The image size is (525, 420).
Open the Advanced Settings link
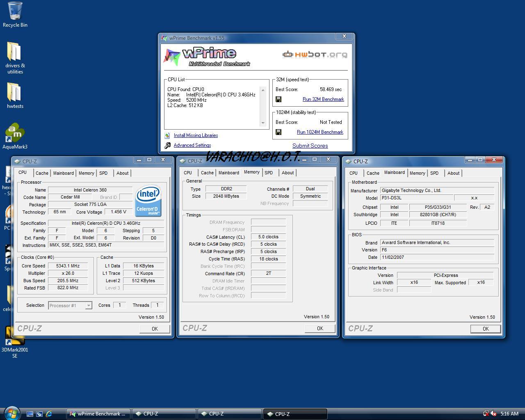[x=192, y=145]
